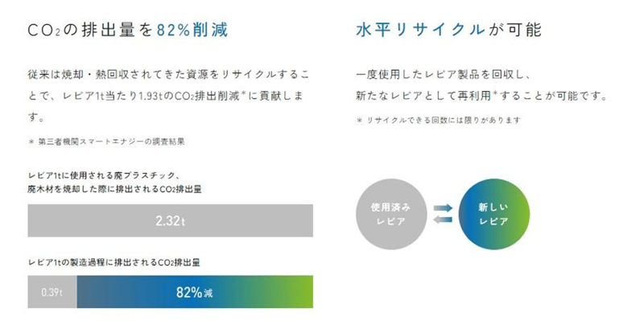Click the gray 0.39t bar segment
This screenshot has height=321, width=644.
[52, 292]
